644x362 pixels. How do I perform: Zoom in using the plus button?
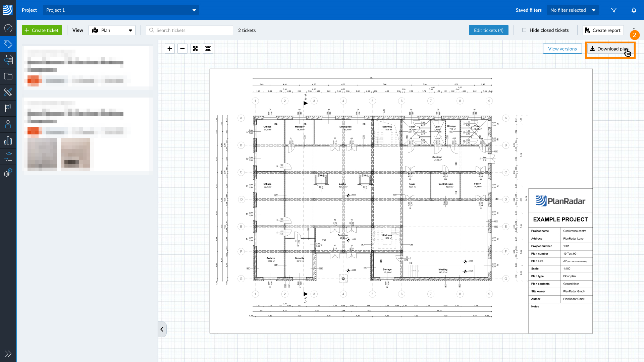point(169,48)
